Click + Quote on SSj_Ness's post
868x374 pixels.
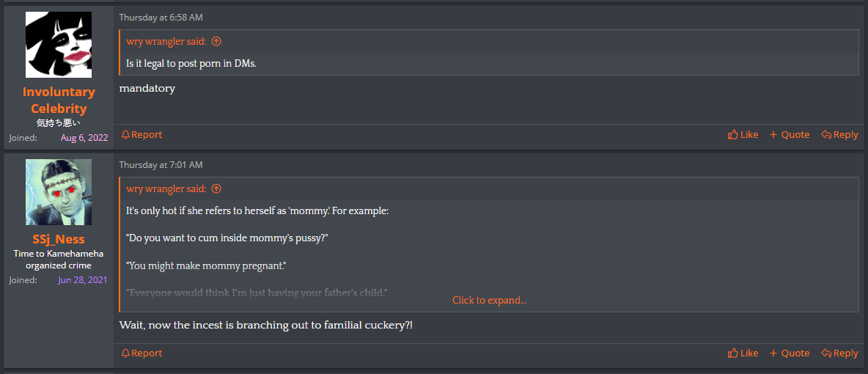tap(790, 353)
